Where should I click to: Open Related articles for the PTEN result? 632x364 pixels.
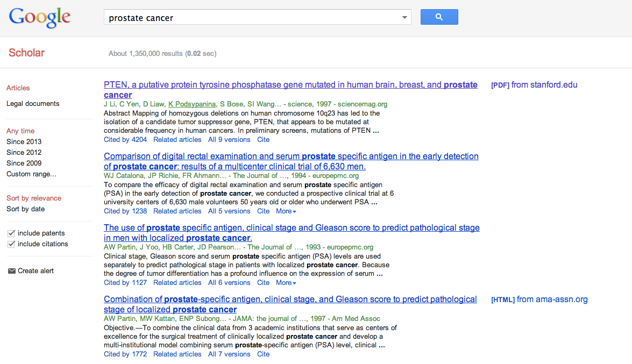pyautogui.click(x=177, y=139)
